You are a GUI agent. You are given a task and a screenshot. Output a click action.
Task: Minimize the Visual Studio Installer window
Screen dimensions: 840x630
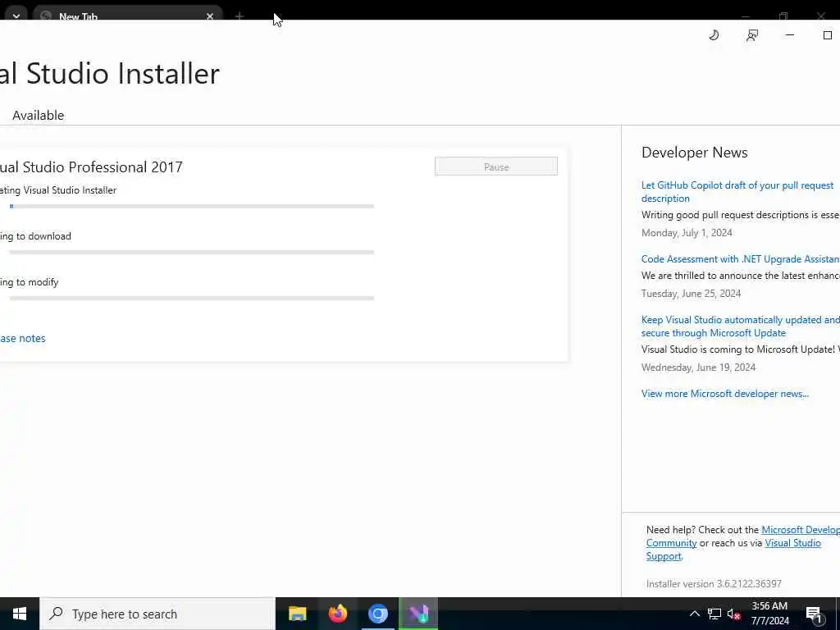790,35
